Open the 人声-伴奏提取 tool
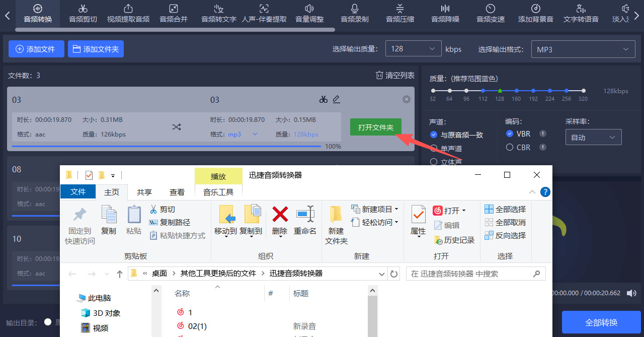This screenshot has width=644, height=337. 264,14
